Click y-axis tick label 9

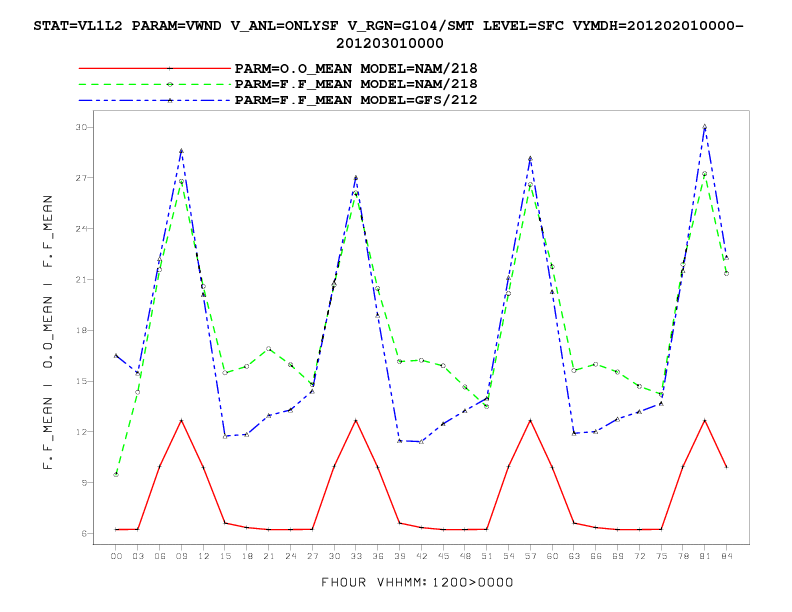(x=84, y=483)
